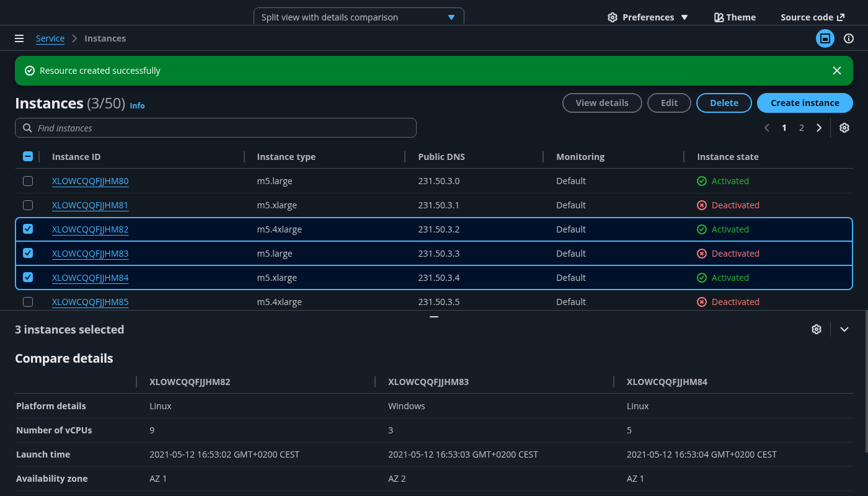
Task: Toggle the select-all header checkbox
Action: pyautogui.click(x=28, y=157)
